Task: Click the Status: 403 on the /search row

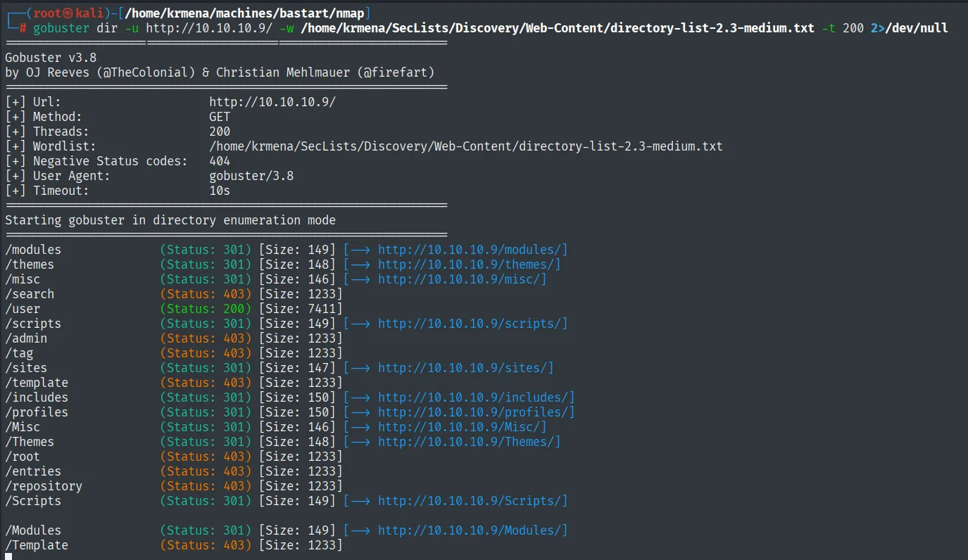Action: [x=206, y=294]
